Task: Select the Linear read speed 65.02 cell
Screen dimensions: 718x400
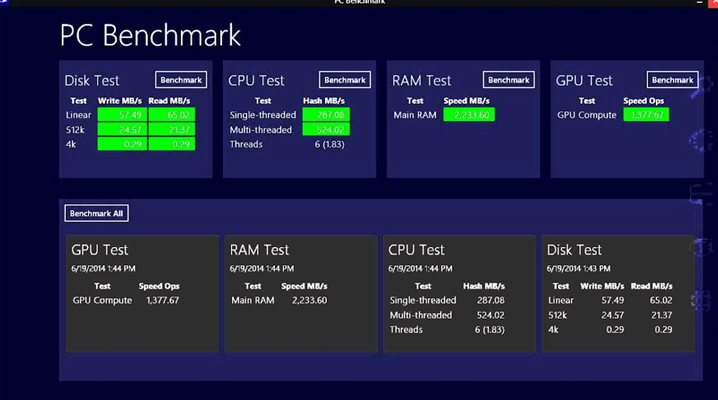Action: (x=172, y=115)
